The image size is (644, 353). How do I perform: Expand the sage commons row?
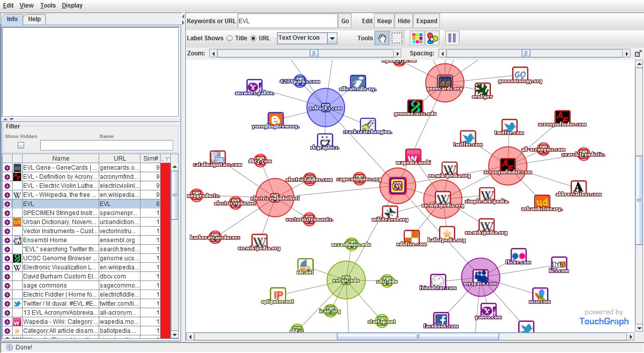tap(7, 286)
